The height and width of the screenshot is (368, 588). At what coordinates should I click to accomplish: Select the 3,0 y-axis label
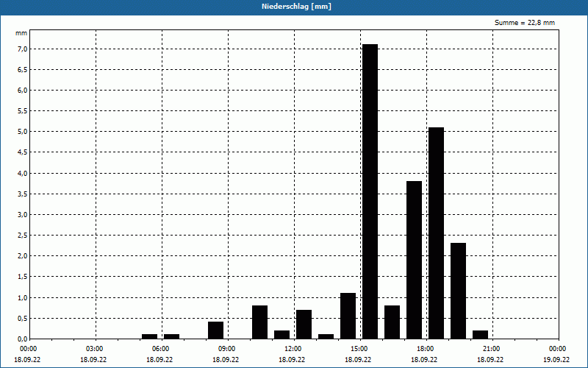(x=22, y=214)
